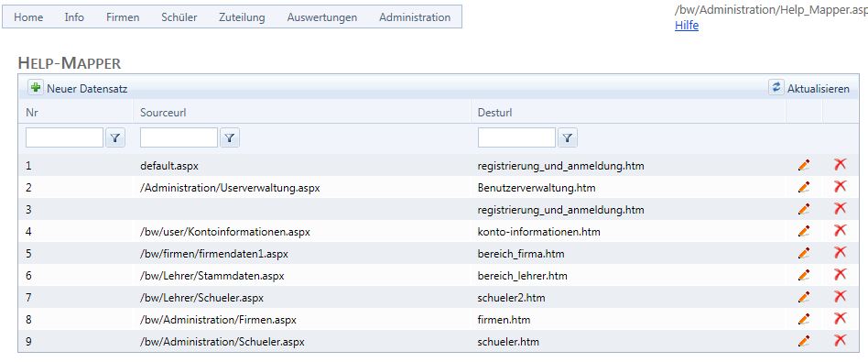Select the /bw/user/Kontoinformationen.aspx cell

click(224, 232)
